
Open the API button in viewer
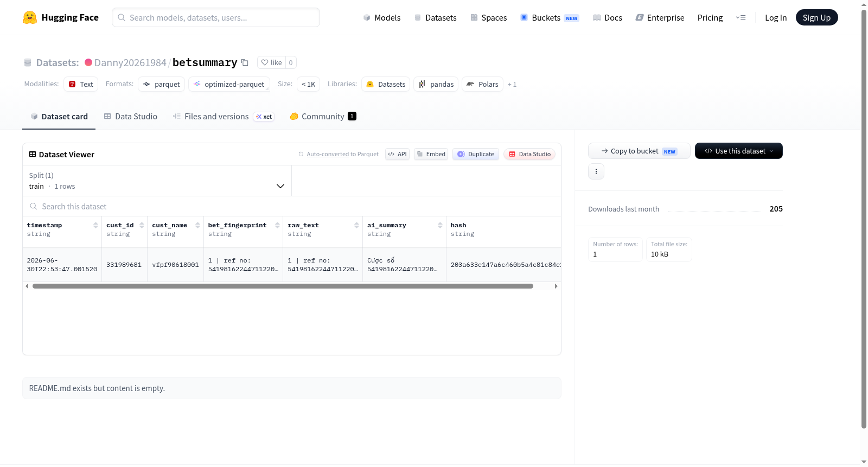coord(397,154)
